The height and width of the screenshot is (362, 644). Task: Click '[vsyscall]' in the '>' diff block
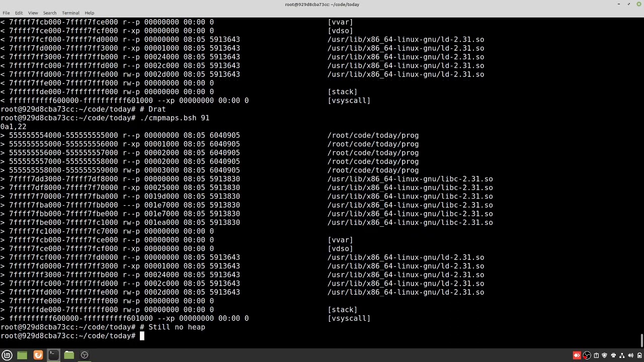point(349,318)
